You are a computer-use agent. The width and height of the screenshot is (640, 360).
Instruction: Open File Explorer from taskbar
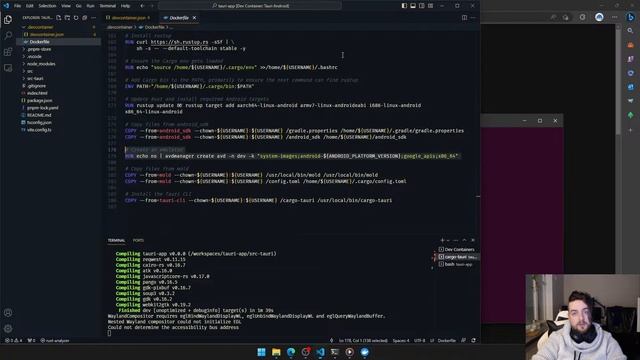[276, 352]
